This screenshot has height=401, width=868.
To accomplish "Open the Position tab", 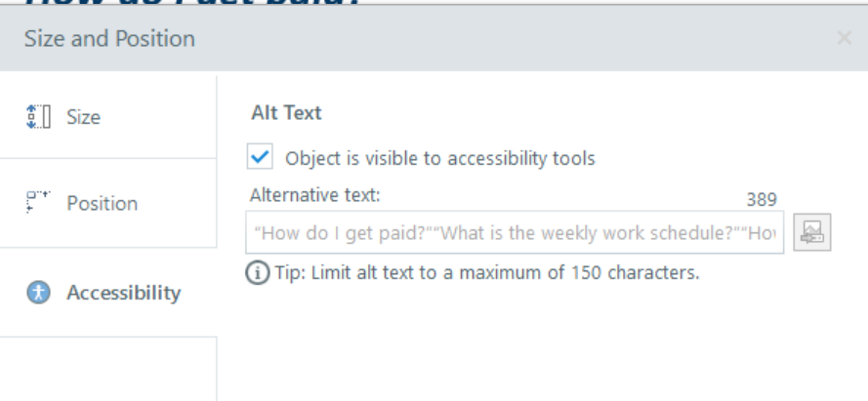I will [x=102, y=204].
